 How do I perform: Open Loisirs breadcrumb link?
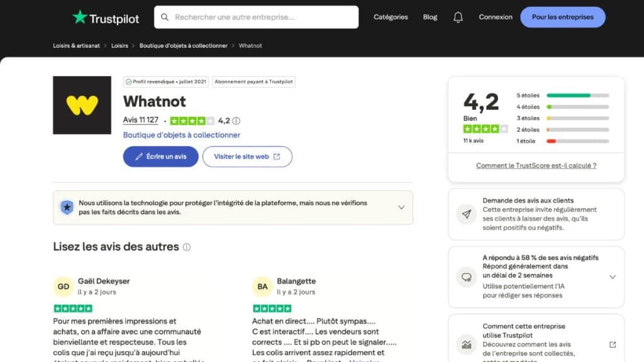tap(119, 45)
